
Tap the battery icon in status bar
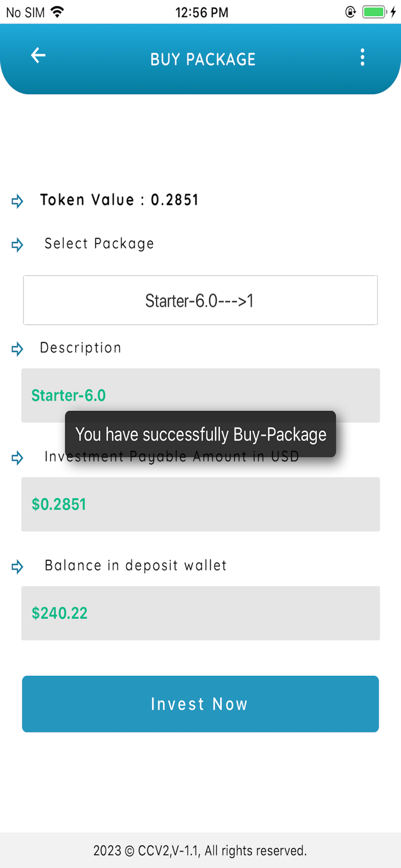(374, 12)
